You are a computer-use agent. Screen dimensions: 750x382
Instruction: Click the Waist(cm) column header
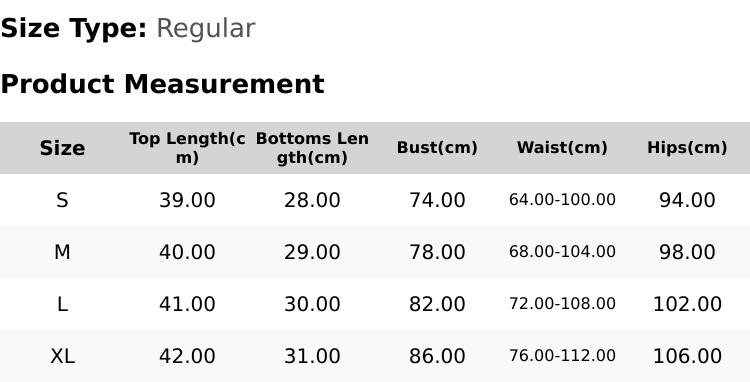(562, 148)
